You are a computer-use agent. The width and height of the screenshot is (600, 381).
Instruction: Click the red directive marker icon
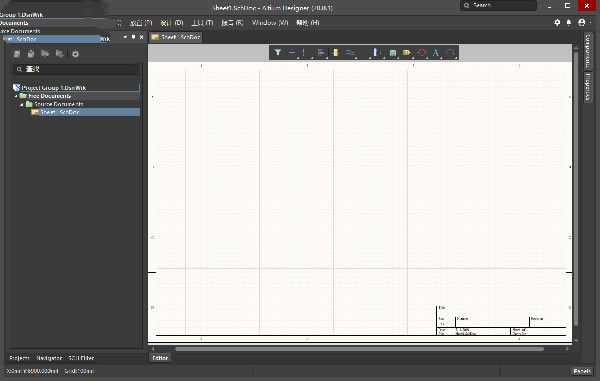(422, 52)
